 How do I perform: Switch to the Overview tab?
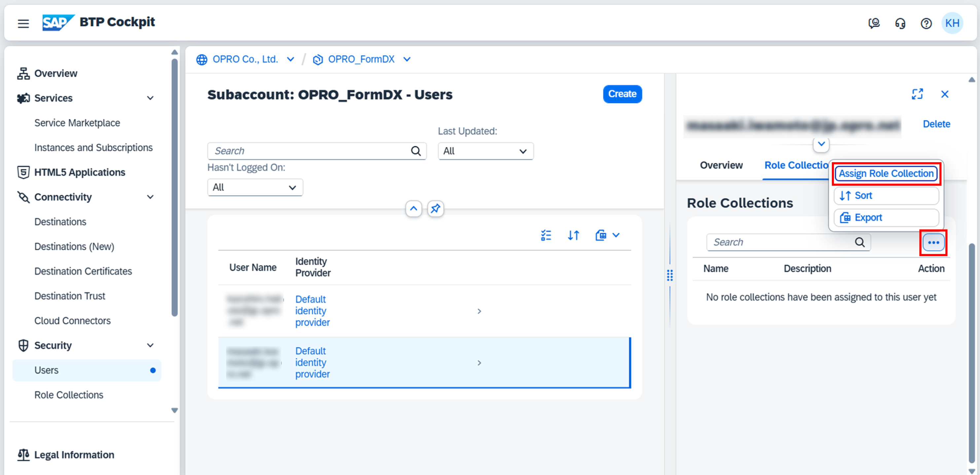pyautogui.click(x=720, y=165)
